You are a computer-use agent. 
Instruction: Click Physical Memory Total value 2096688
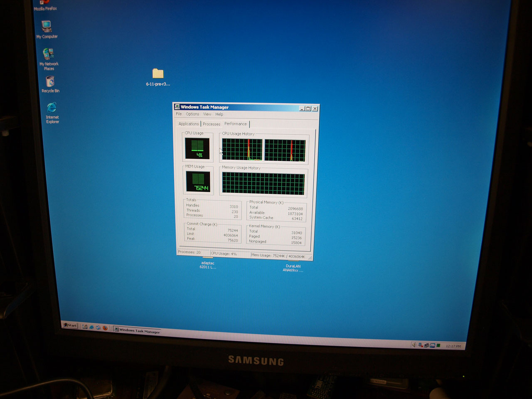[295, 209]
